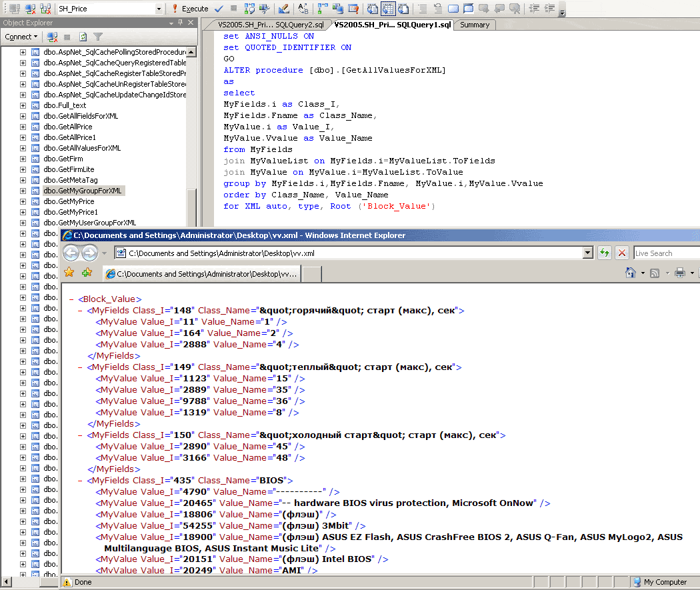Click the Disconnect icon in Object Explorer
This screenshot has width=700, height=590.
click(x=52, y=37)
